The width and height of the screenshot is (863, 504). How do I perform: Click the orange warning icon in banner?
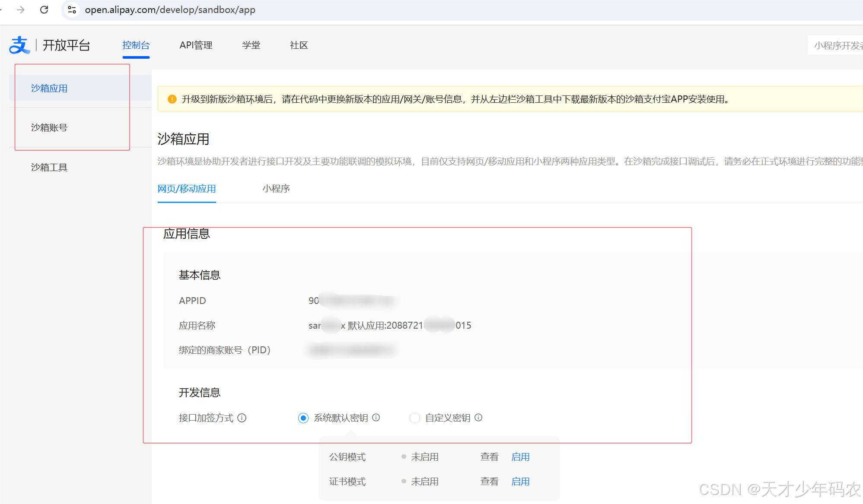(172, 99)
